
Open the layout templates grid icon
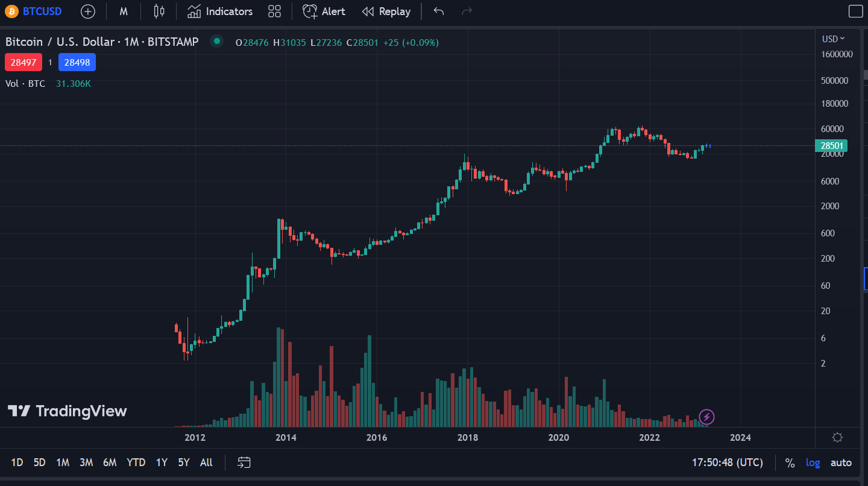pos(275,11)
